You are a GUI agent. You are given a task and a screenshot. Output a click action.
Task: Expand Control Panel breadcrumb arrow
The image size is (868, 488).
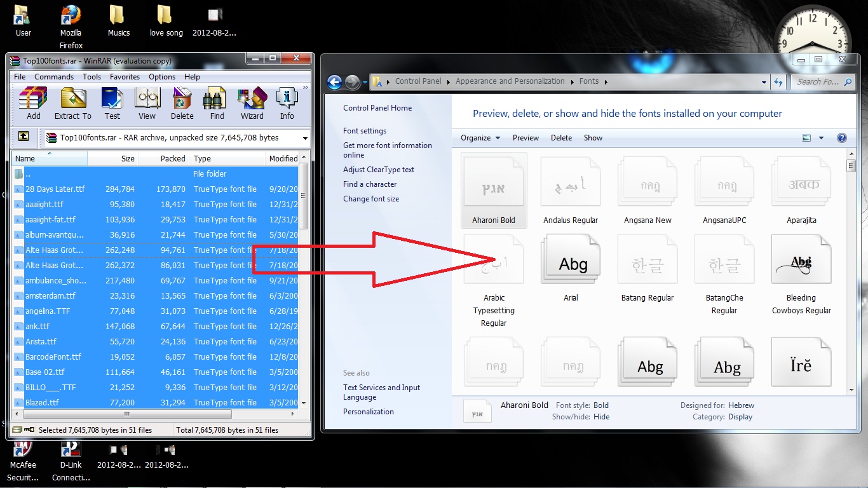click(448, 81)
